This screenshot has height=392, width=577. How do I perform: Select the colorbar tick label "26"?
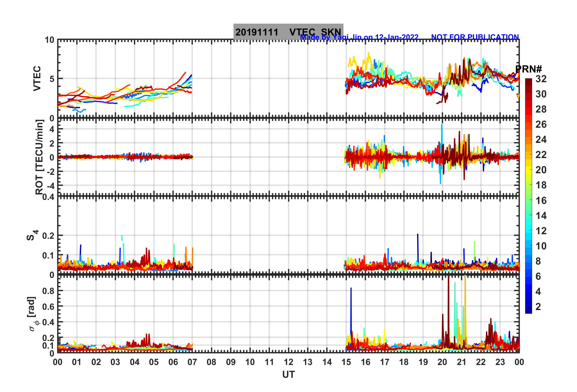pyautogui.click(x=541, y=124)
